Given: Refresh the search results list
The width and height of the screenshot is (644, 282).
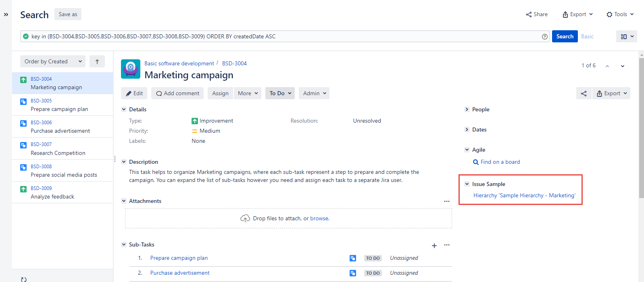Looking at the screenshot, I should (x=24, y=279).
